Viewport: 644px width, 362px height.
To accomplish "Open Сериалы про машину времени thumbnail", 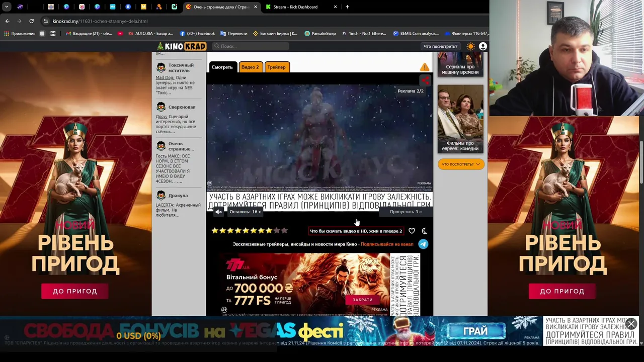I will (460, 64).
